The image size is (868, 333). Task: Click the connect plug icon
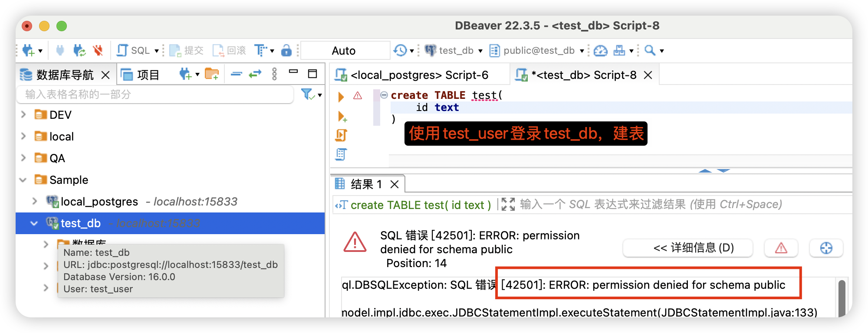coord(60,51)
